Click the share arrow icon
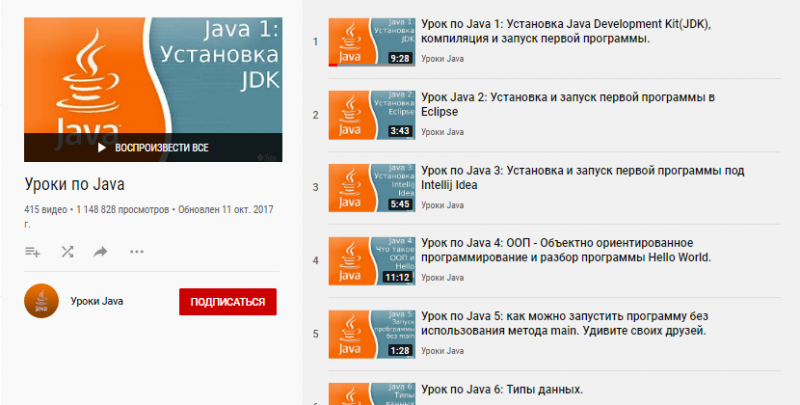This screenshot has width=800, height=405. point(101,252)
